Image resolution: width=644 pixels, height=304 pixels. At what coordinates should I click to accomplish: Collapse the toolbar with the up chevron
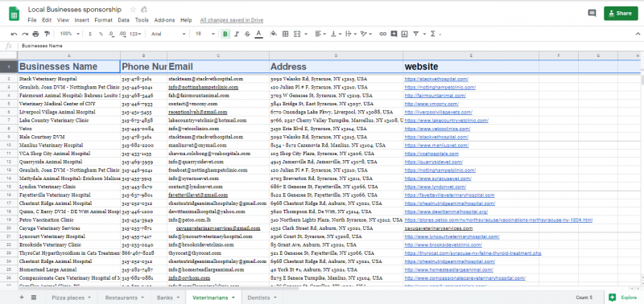[638, 34]
